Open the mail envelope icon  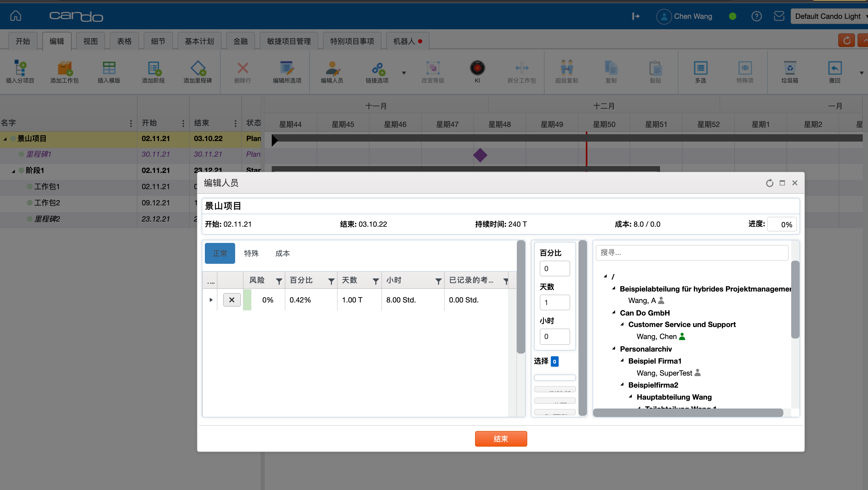pyautogui.click(x=779, y=16)
